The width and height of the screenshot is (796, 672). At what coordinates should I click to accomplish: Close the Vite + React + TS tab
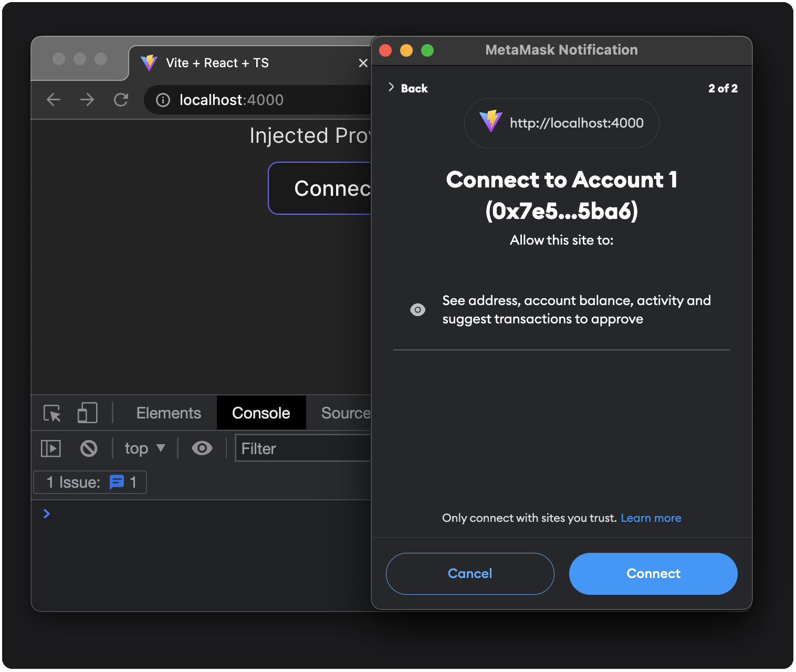[363, 63]
